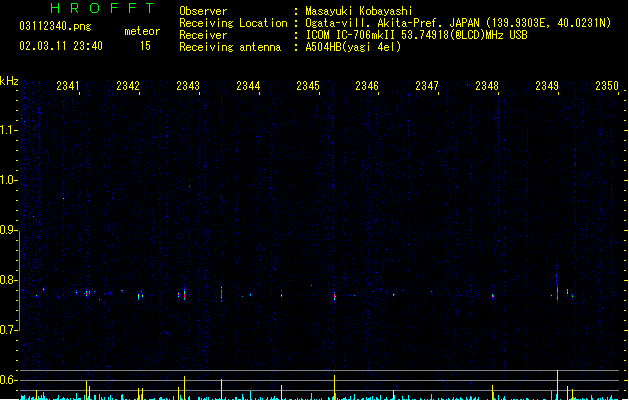
Task: Click the 2348 time axis label
Action: (x=487, y=86)
